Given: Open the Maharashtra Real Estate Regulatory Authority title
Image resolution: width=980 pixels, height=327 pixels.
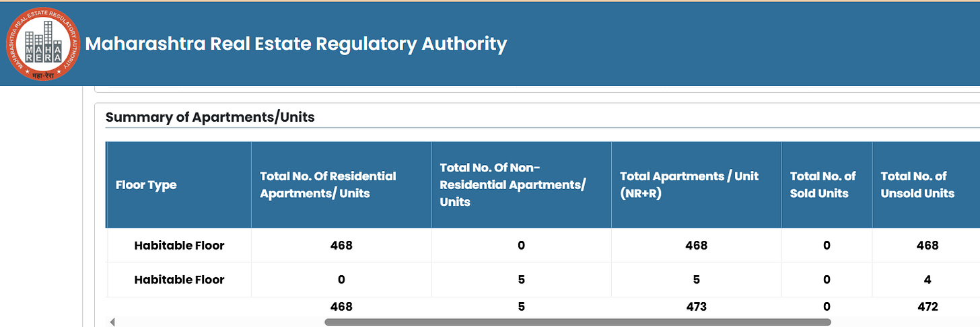Looking at the screenshot, I should [x=296, y=44].
